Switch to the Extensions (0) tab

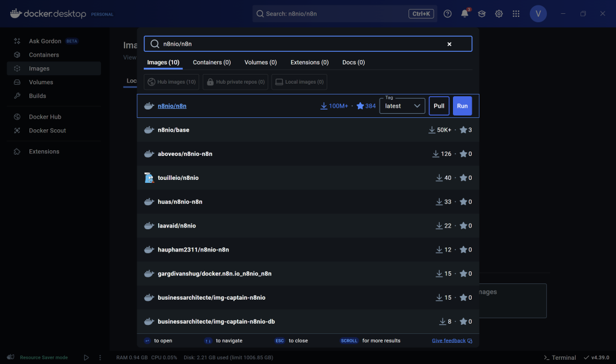(x=310, y=63)
